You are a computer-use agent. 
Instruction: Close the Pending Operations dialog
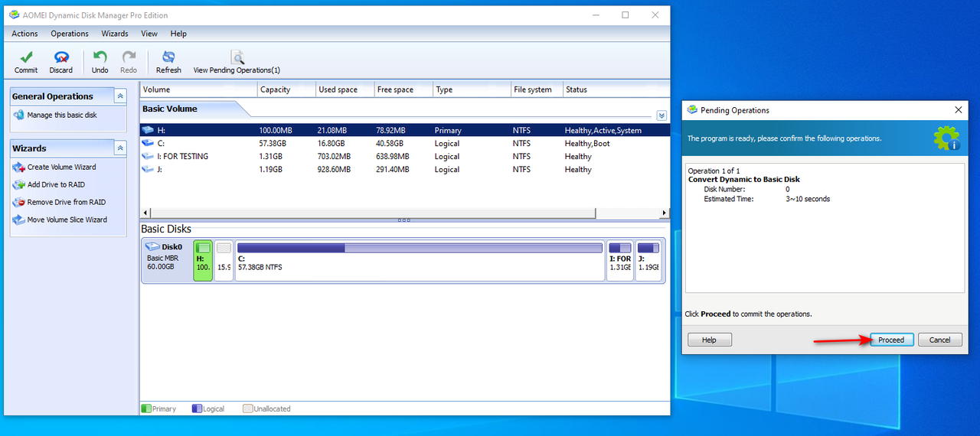point(958,110)
